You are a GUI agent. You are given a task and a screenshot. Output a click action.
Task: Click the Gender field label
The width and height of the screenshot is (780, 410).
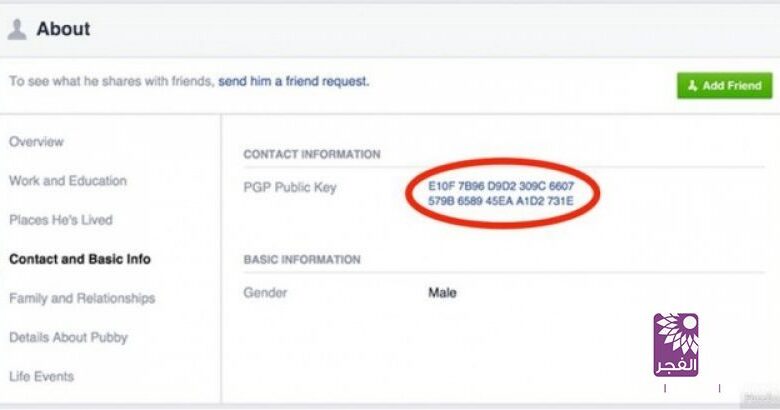click(x=265, y=293)
